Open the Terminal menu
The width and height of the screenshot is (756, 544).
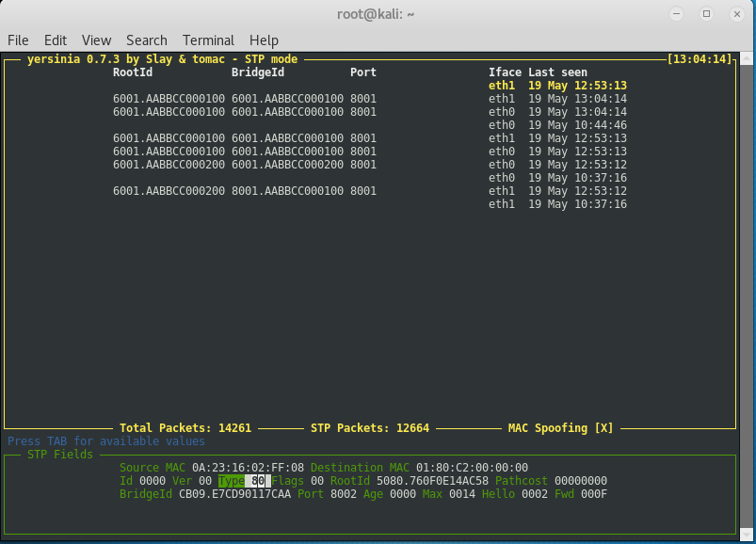(x=208, y=40)
